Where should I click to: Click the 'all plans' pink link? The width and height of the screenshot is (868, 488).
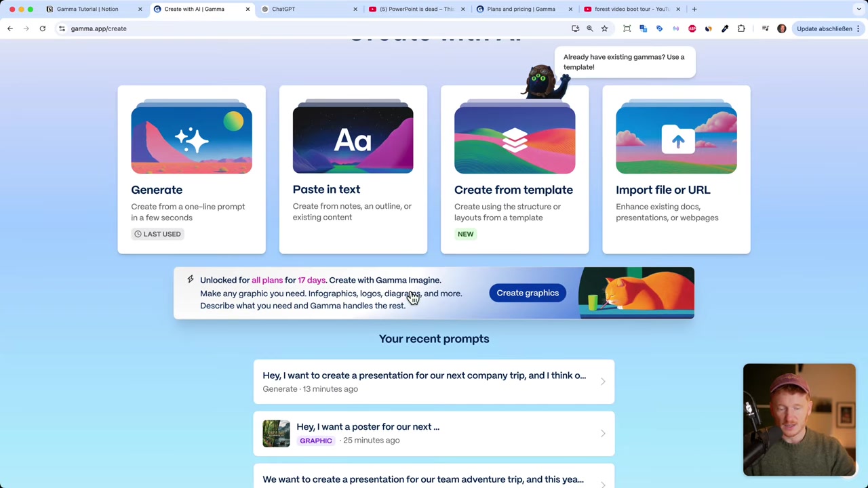267,280
